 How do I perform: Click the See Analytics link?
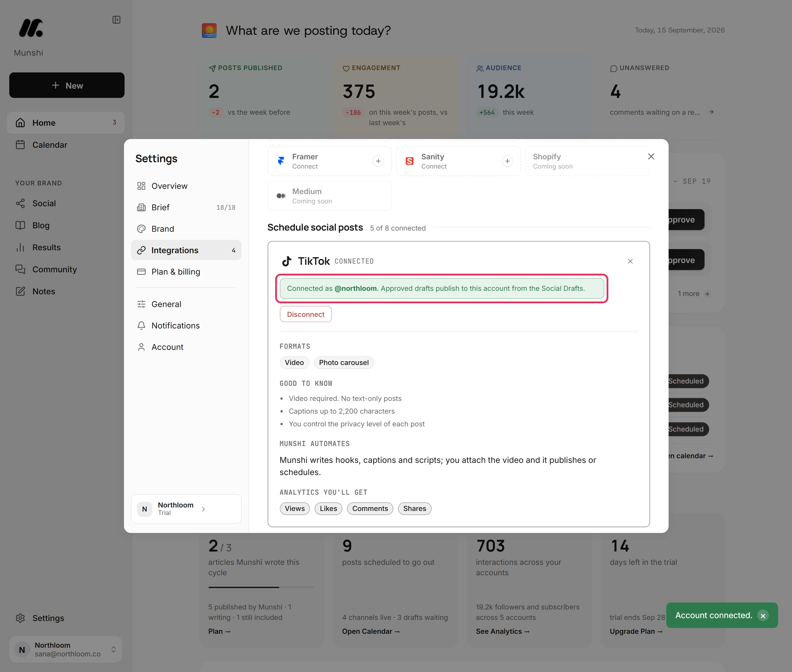click(503, 631)
